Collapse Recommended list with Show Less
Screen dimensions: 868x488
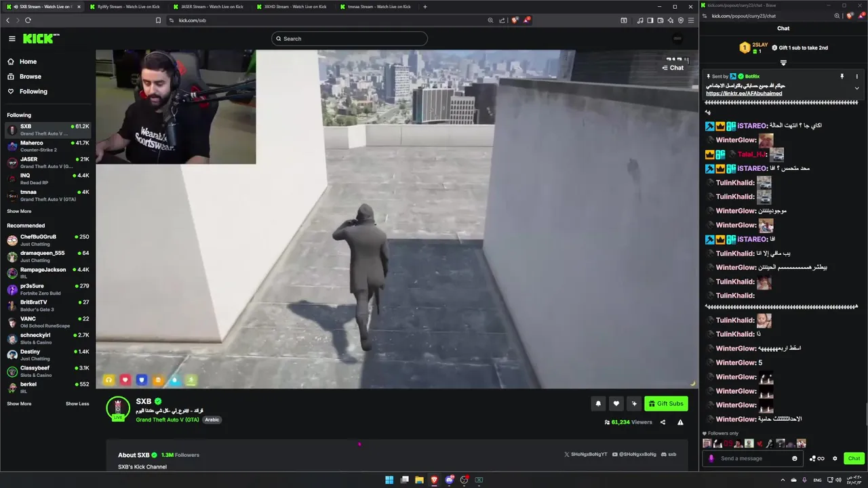(x=77, y=404)
